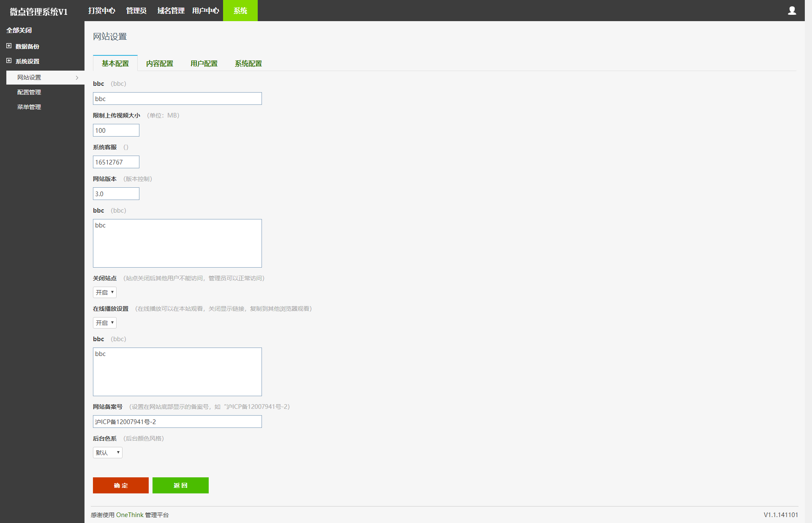The image size is (812, 523).
Task: Switch to the 系统配置 tab
Action: pyautogui.click(x=248, y=63)
